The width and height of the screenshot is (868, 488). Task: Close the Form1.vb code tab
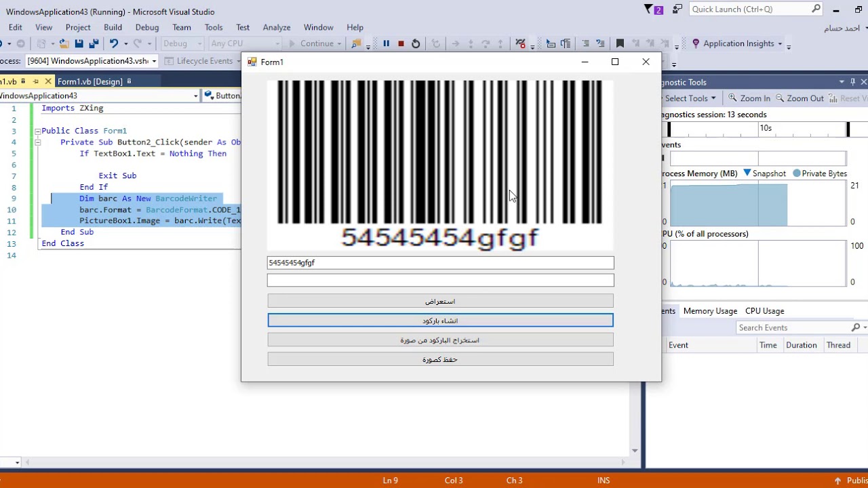48,81
